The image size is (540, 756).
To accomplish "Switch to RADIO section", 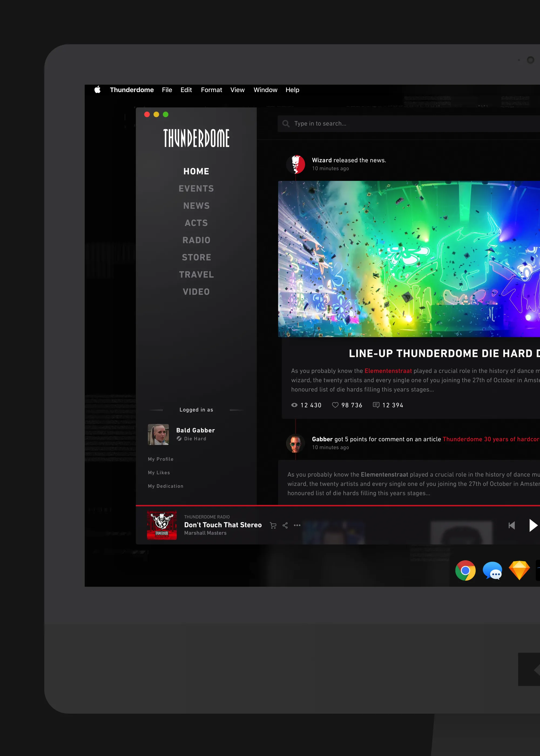I will (196, 240).
